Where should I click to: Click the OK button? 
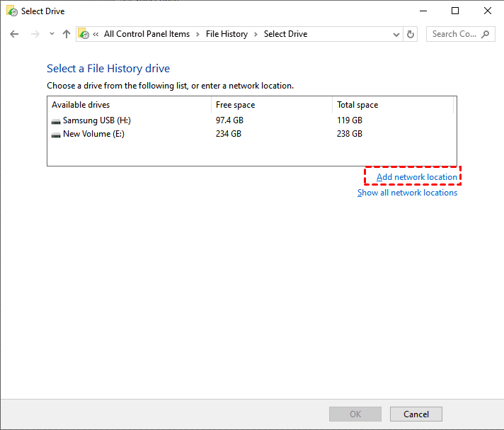(x=355, y=414)
